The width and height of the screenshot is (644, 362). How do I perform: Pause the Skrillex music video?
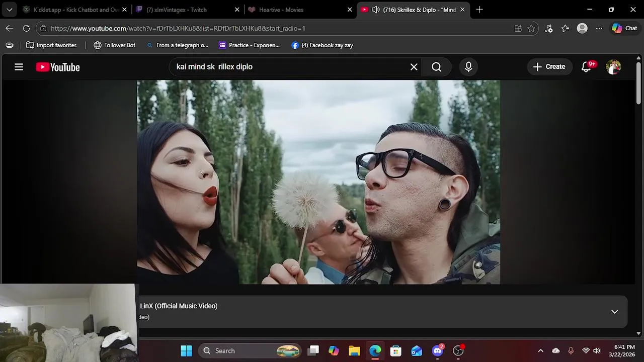318,182
